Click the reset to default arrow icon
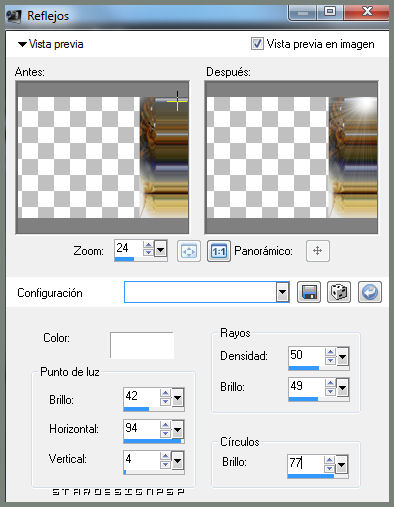This screenshot has height=507, width=394. pos(370,292)
